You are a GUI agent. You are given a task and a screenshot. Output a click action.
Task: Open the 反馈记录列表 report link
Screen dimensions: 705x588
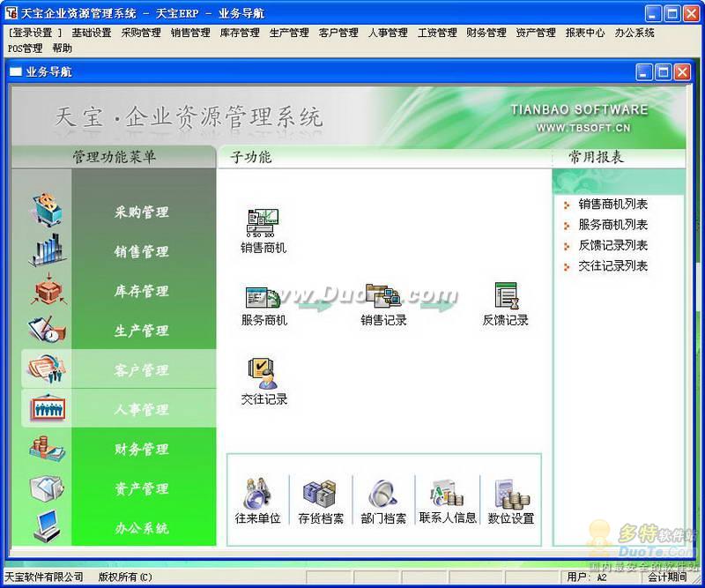(x=612, y=245)
